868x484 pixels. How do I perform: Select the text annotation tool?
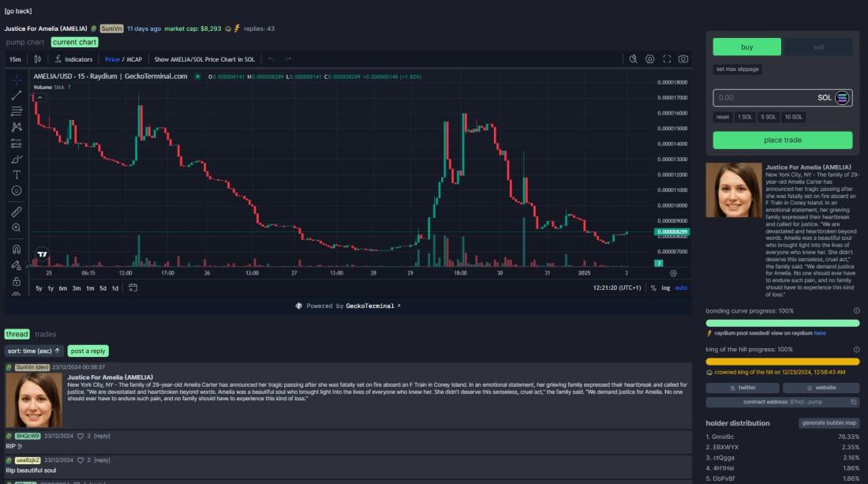(x=17, y=175)
